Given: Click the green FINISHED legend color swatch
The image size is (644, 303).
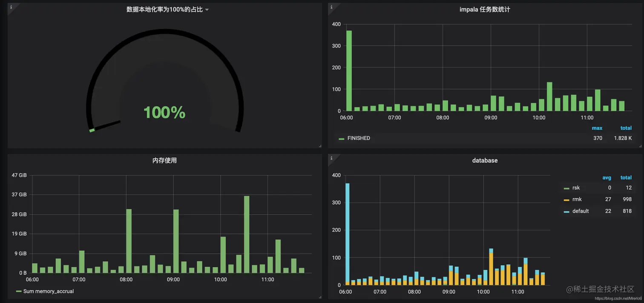Looking at the screenshot, I should 342,139.
